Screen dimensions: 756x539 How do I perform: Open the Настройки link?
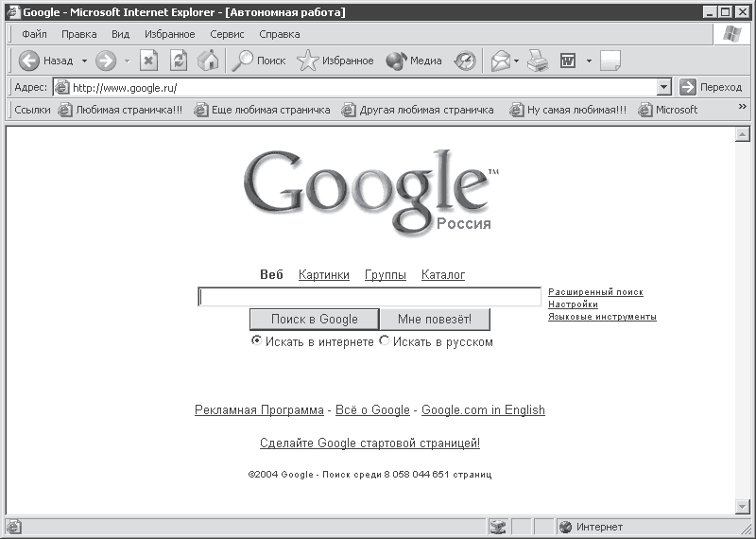point(573,304)
